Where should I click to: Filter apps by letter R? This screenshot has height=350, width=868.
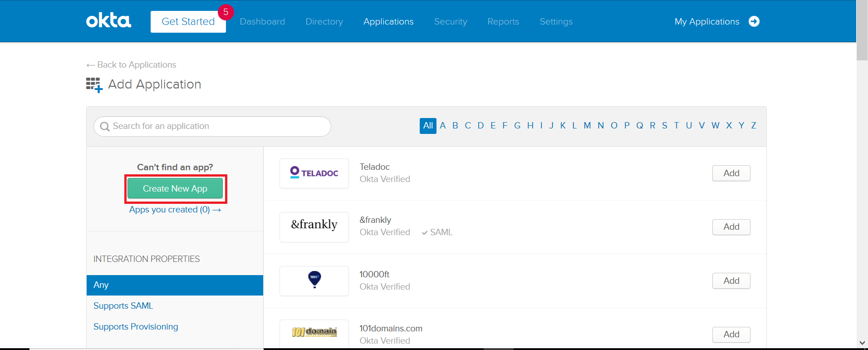point(652,126)
